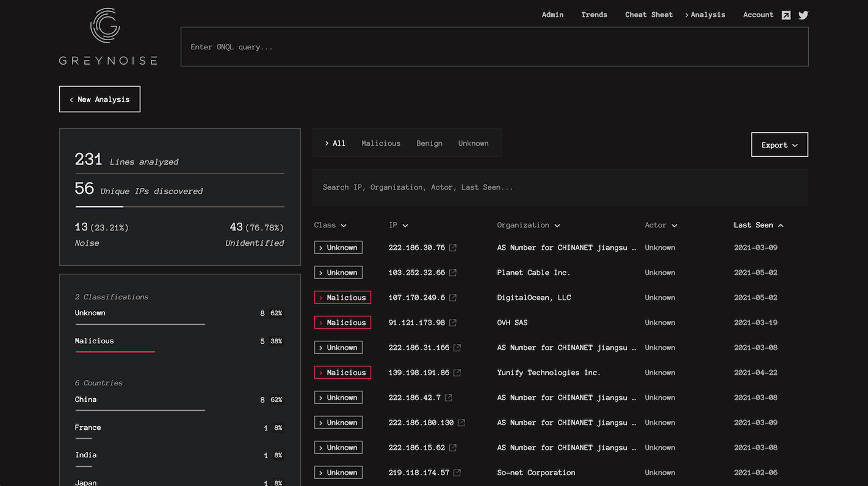Sort by the Organization column header
The width and height of the screenshot is (868, 486).
click(528, 225)
